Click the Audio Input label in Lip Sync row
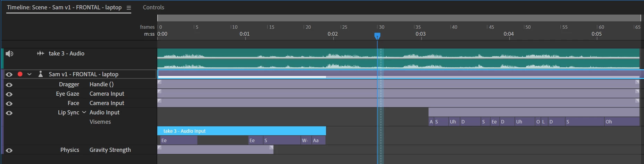Image resolution: width=644 pixels, height=164 pixels. (104, 112)
